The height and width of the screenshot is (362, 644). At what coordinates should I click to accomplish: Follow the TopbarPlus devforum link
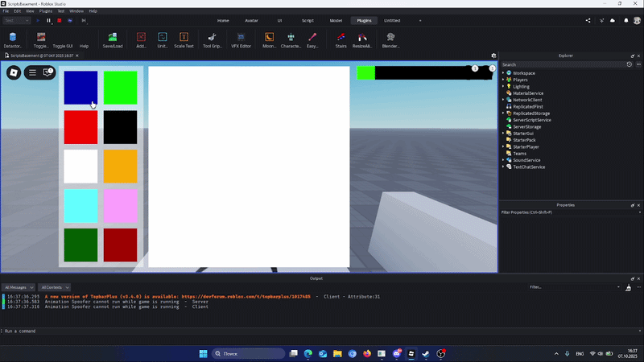click(x=246, y=296)
